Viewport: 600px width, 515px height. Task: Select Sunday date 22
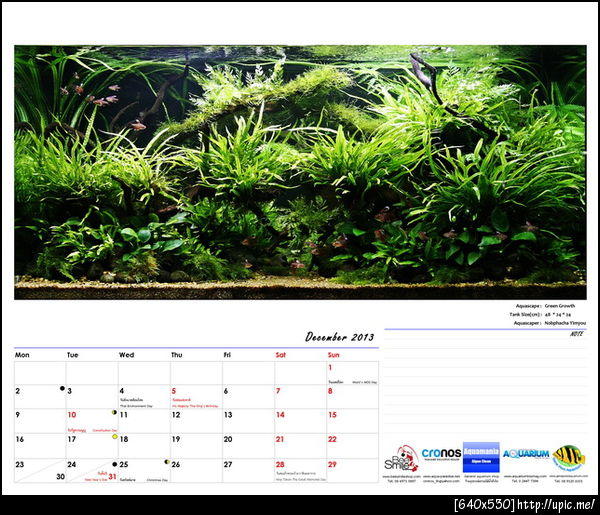coord(332,439)
